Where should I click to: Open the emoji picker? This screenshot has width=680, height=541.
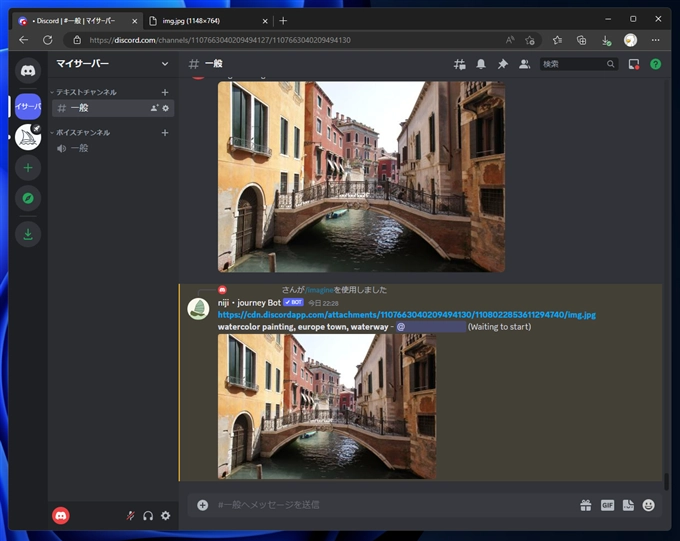pyautogui.click(x=648, y=505)
